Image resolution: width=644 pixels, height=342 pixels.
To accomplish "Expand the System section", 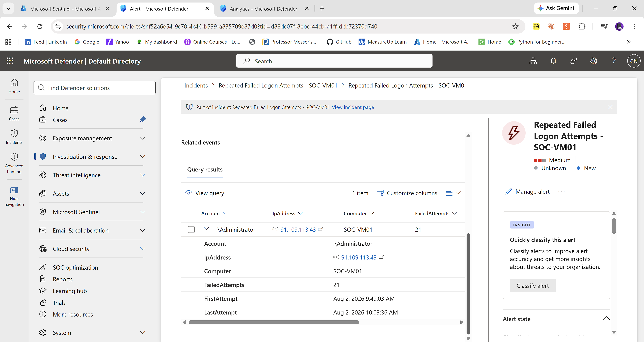I will (143, 332).
